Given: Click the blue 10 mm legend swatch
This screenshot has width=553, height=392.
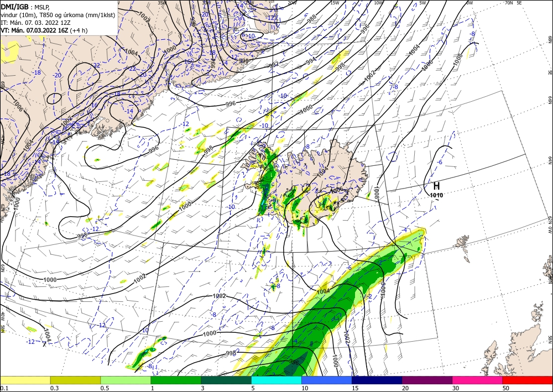Looking at the screenshot, I should [x=327, y=380].
